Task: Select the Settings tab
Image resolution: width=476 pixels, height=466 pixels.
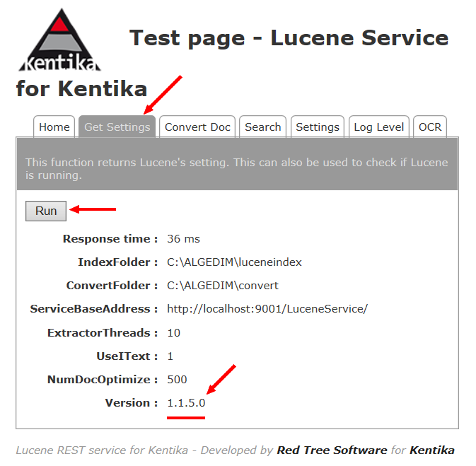Action: pos(318,127)
